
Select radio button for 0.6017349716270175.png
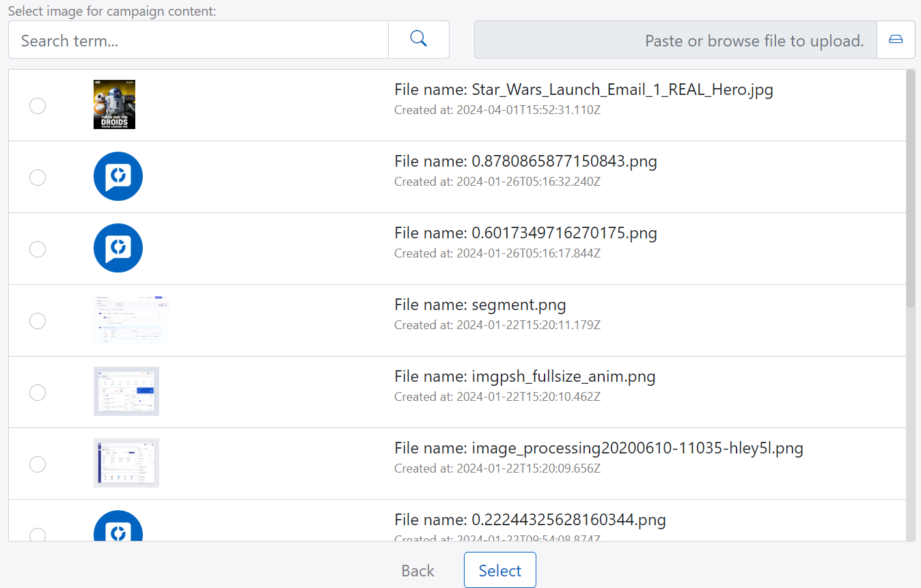click(38, 249)
